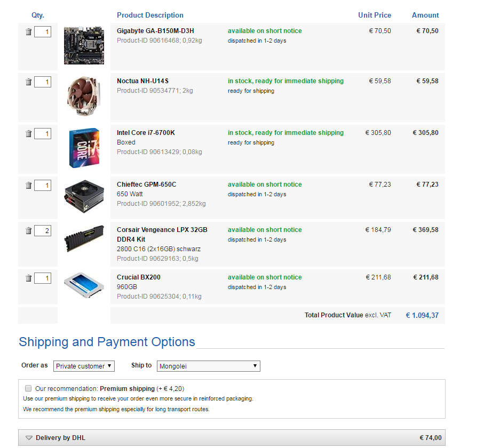The height and width of the screenshot is (448, 484).
Task: Open the Ship to country dropdown
Action: pos(209,366)
